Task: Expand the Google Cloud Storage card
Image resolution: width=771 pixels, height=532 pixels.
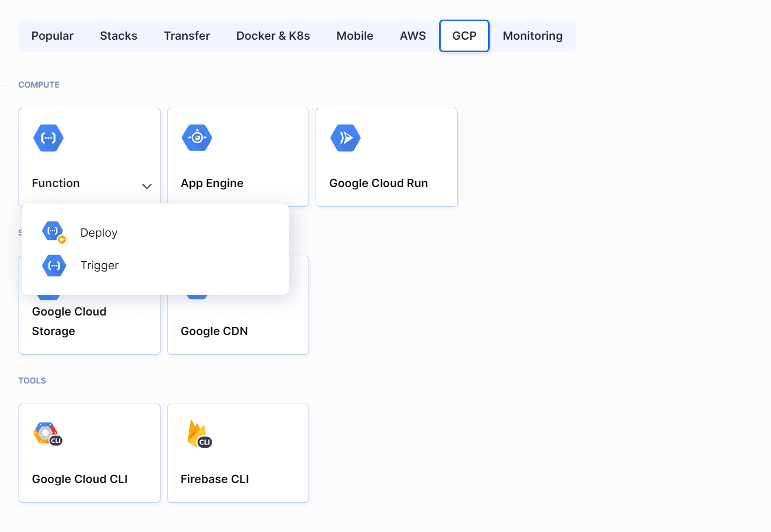Action: coord(89,321)
